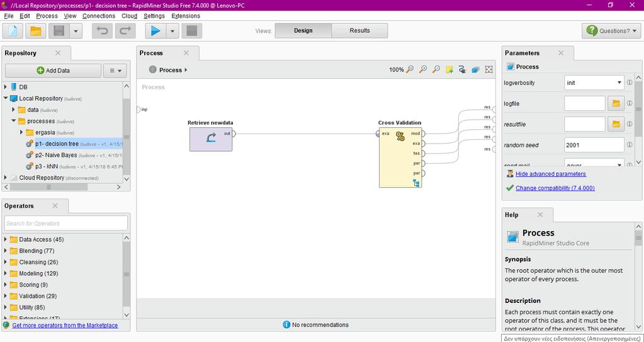
Task: Run the process with the blue play button
Action: point(155,31)
